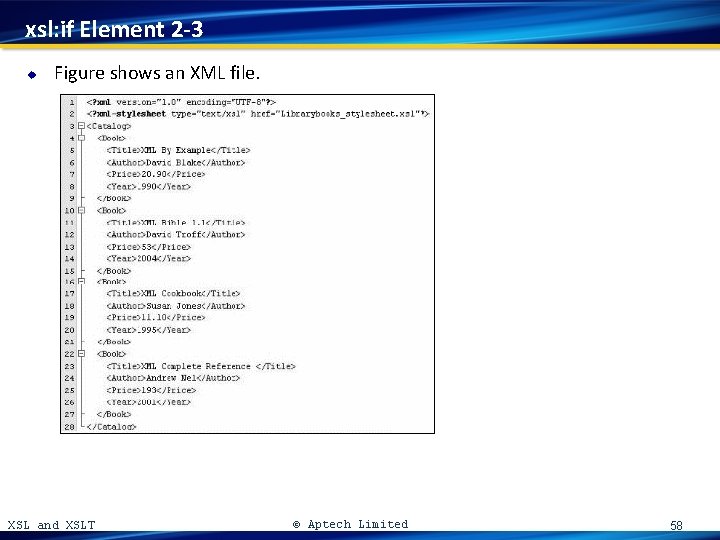
Task: Click the year line '2004'
Action: point(148,259)
